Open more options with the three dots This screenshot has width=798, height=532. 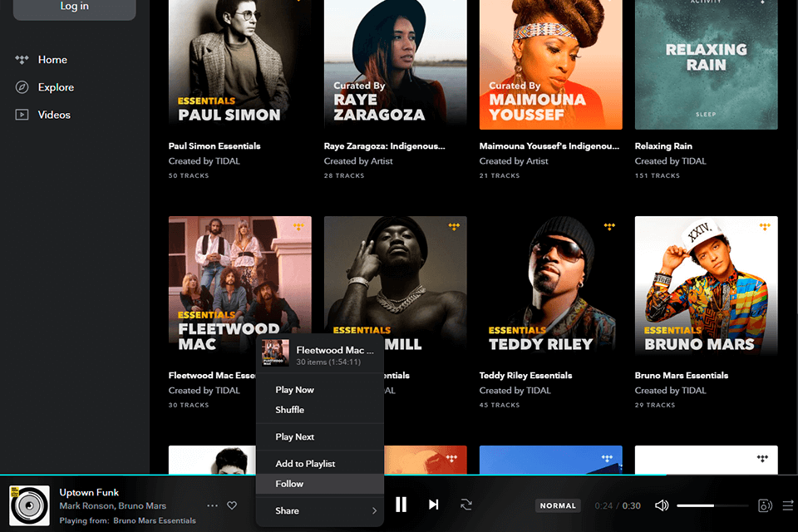212,505
